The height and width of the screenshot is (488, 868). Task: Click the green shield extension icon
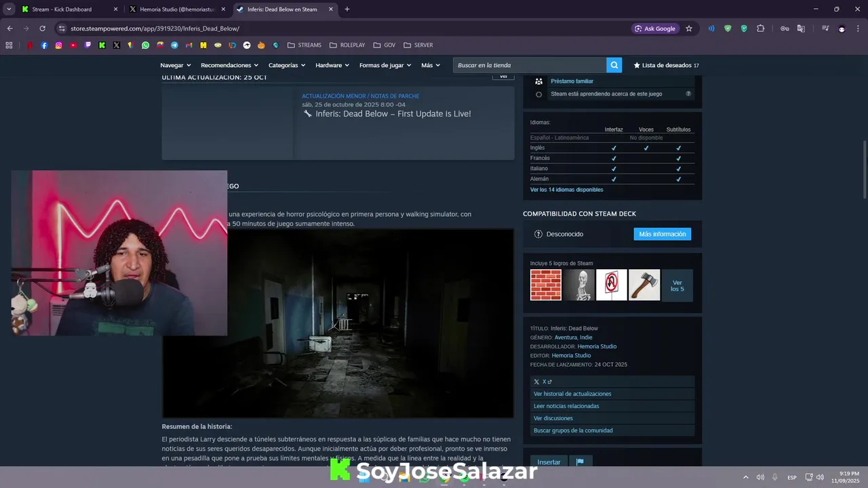pos(728,28)
